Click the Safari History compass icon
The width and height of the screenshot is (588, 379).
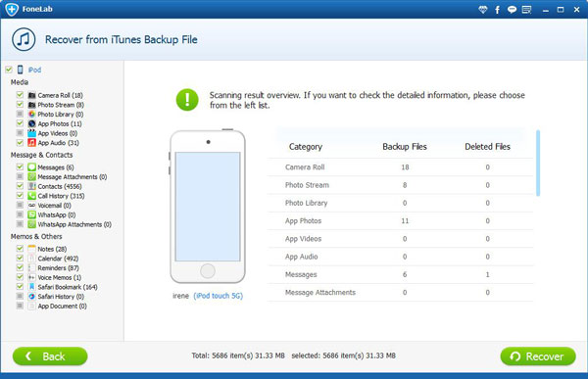(x=32, y=296)
